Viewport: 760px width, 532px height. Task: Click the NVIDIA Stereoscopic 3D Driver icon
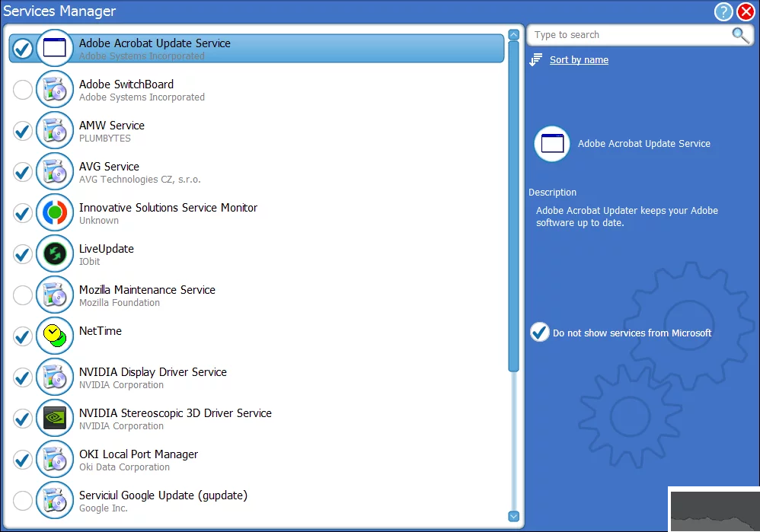pos(54,418)
